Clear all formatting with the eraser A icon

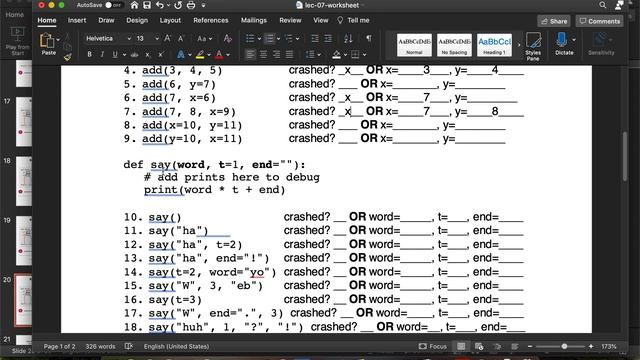click(228, 39)
